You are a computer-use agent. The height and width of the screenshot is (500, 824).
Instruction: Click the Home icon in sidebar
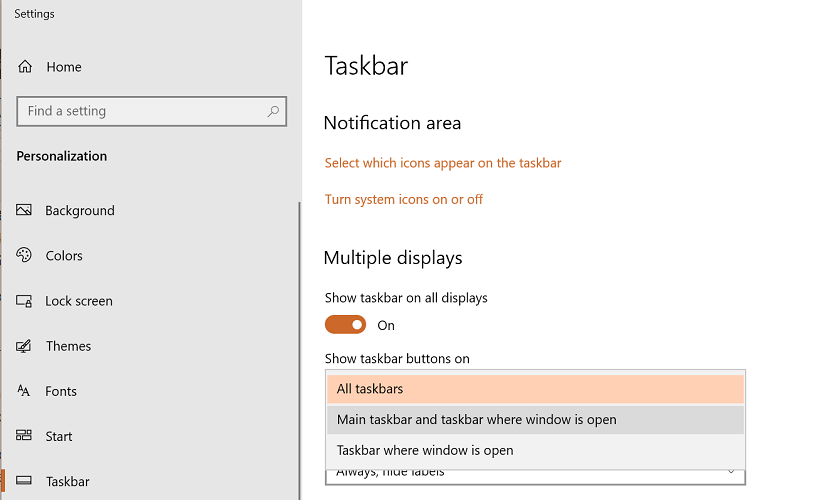[x=24, y=67]
